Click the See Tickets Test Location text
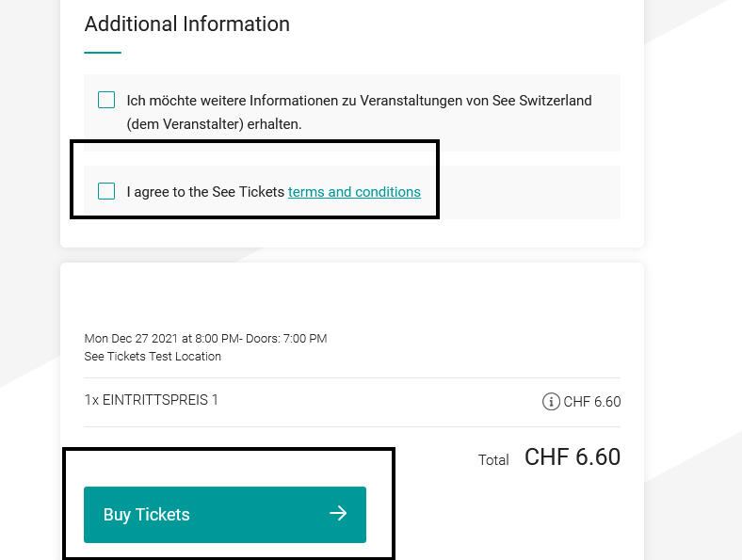 153,356
